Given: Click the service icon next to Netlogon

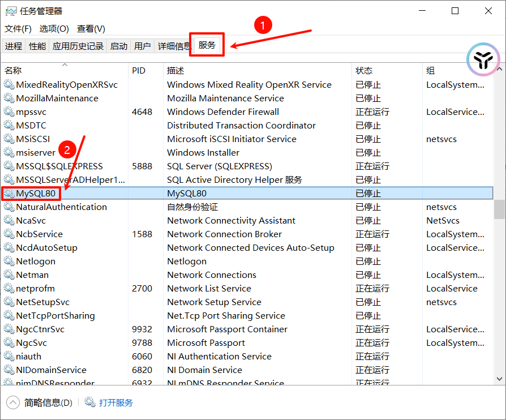Looking at the screenshot, I should pos(9,261).
